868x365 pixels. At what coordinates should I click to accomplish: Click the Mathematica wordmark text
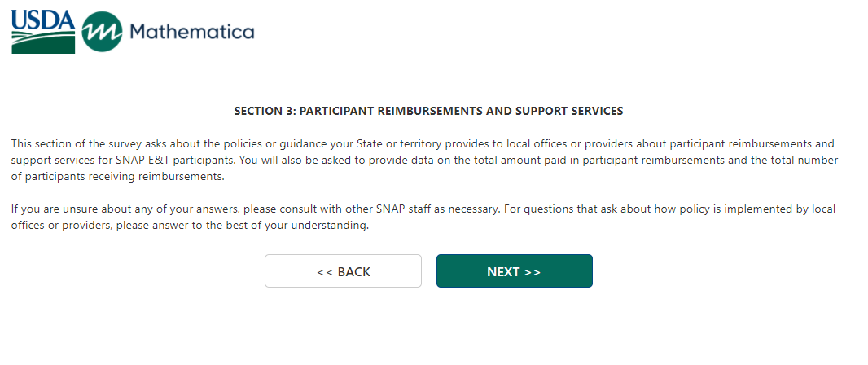[191, 32]
